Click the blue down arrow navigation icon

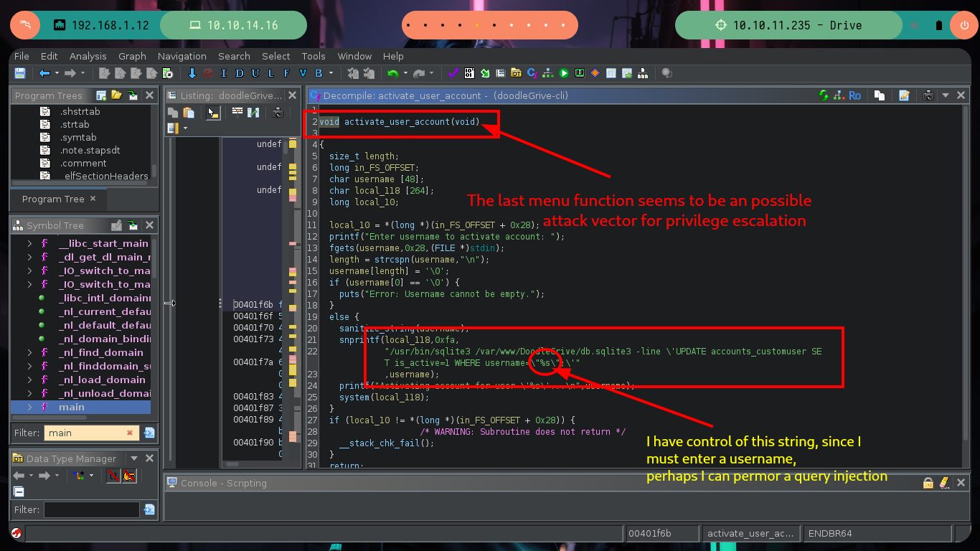pos(192,73)
